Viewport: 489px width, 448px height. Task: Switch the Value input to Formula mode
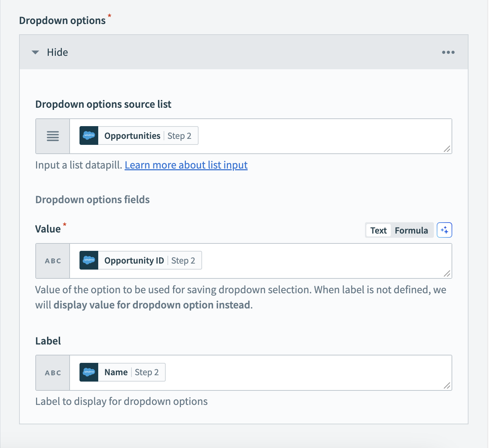coord(411,230)
